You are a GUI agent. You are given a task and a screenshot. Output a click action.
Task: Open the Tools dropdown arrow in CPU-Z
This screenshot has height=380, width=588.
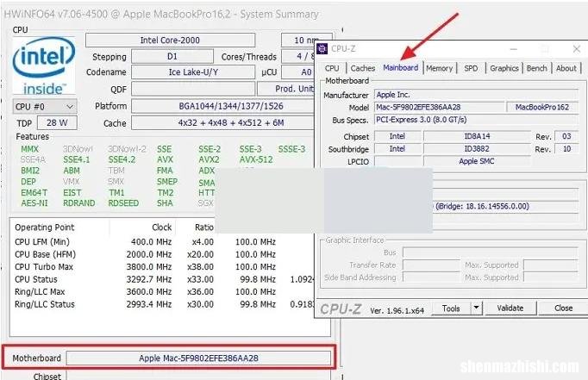(x=476, y=308)
